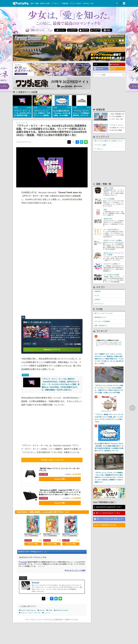Open the ワンダと巨像 20周年記念特設サイト banner
Image resolution: width=138 pixels, height=644 pixels.
pyautogui.click(x=52, y=83)
